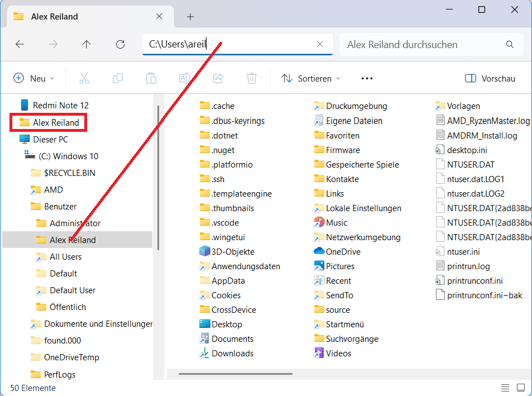Image resolution: width=532 pixels, height=396 pixels.
Task: Select AMD folder in tree
Action: tap(47, 190)
